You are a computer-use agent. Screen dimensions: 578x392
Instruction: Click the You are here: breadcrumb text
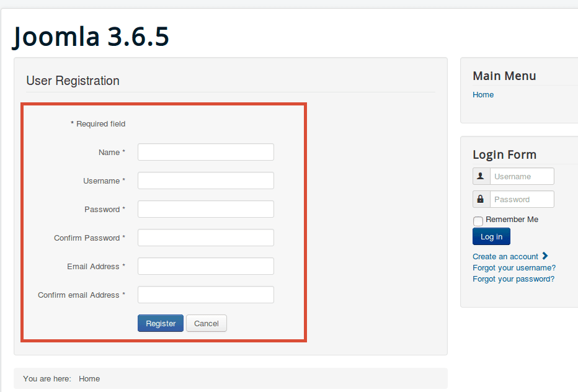(x=47, y=379)
